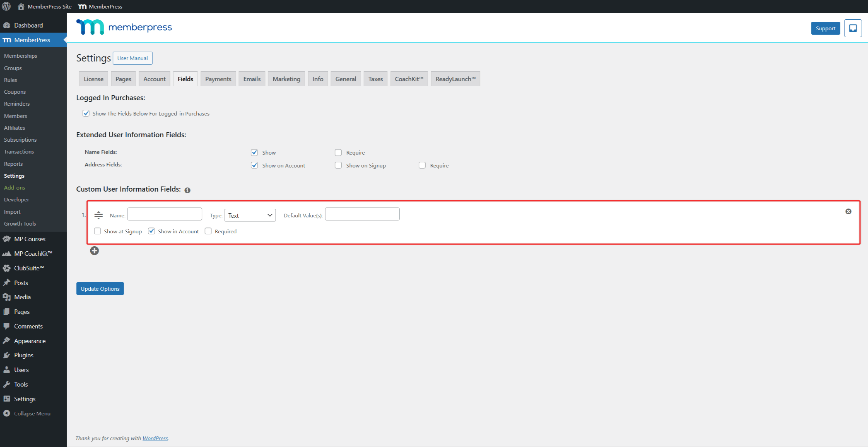Viewport: 868px width, 447px height.
Task: Open Subscriptions in MemberPress submenu
Action: point(20,140)
